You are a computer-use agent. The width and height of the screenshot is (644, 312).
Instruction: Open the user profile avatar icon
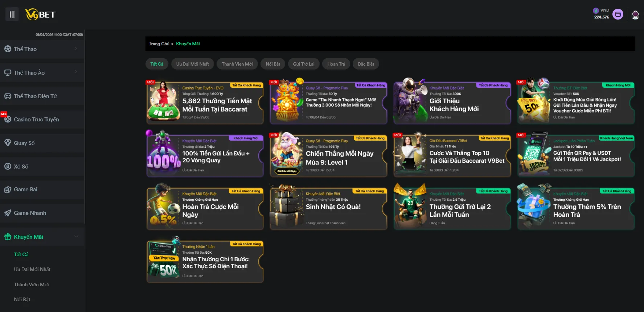[x=635, y=15]
